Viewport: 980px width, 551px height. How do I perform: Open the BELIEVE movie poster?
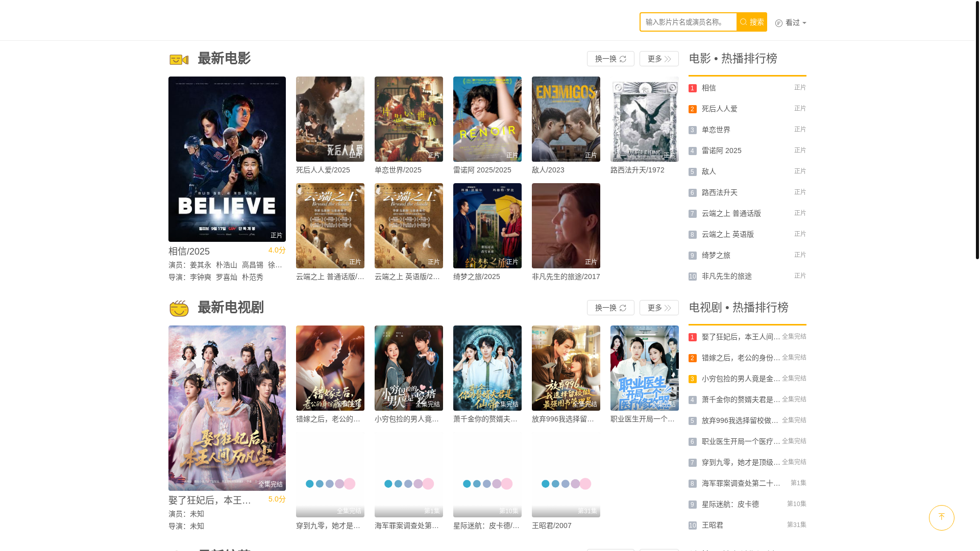[x=227, y=159]
